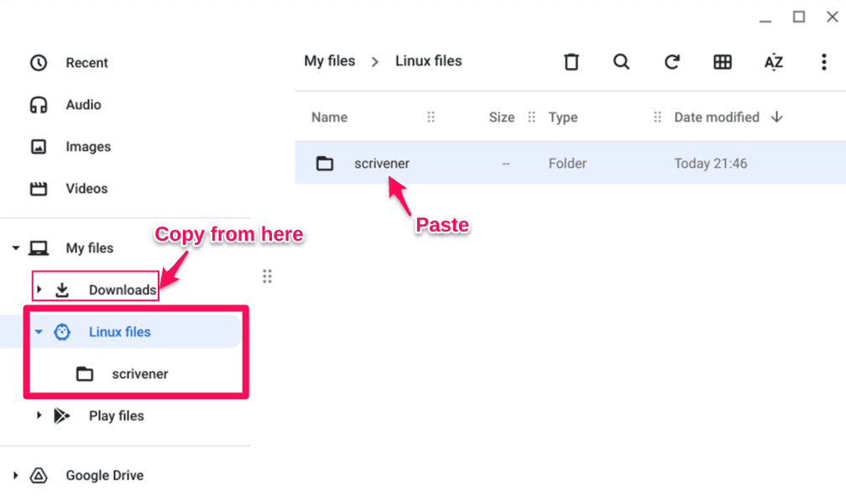Click the delete trash can icon
Image resolution: width=846 pixels, height=504 pixels.
tap(572, 62)
